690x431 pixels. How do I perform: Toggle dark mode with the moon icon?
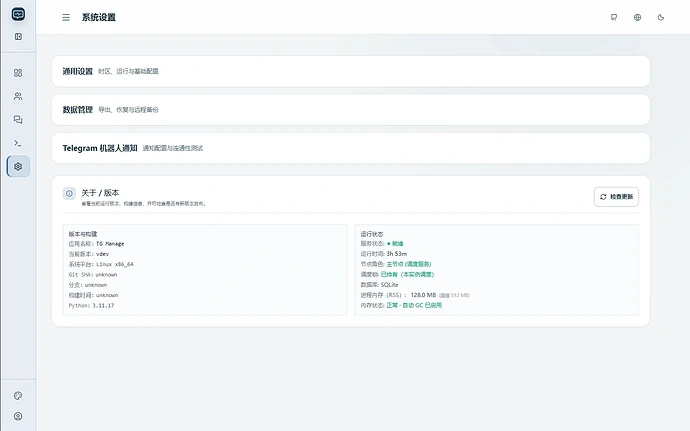pos(661,17)
